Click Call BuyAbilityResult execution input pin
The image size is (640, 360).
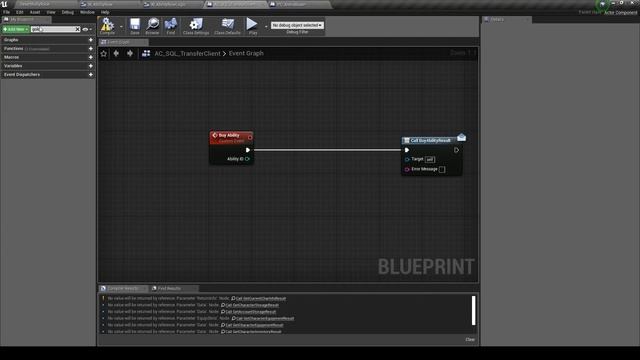[x=407, y=150]
